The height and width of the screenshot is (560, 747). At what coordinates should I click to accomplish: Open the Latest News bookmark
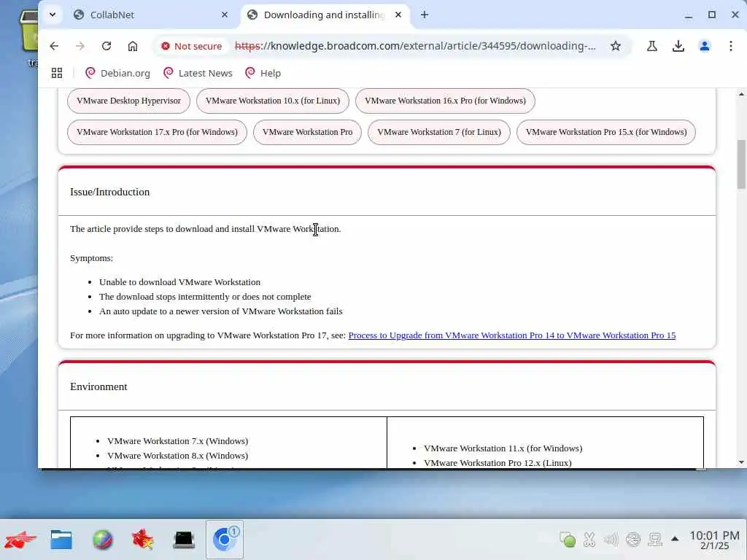point(198,73)
